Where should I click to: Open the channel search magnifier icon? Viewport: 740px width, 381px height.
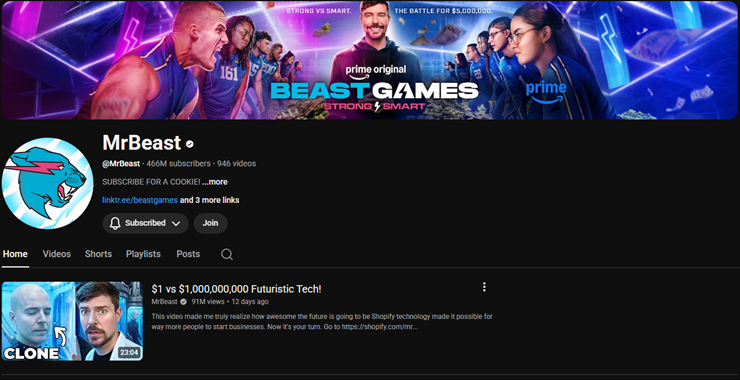tap(227, 254)
